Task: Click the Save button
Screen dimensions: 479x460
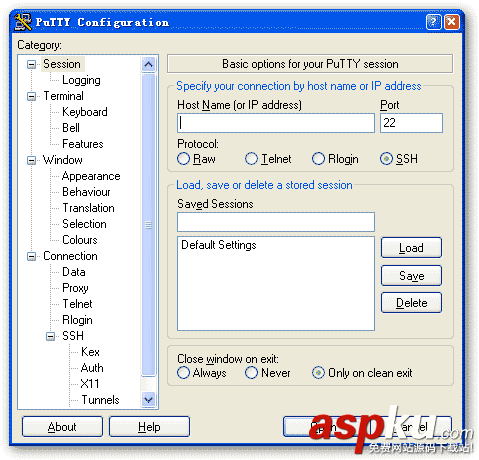Action: [411, 276]
